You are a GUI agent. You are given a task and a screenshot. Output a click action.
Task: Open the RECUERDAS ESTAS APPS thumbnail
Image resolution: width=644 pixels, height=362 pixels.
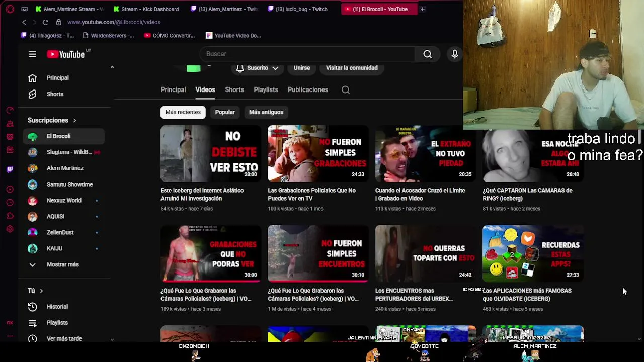533,253
